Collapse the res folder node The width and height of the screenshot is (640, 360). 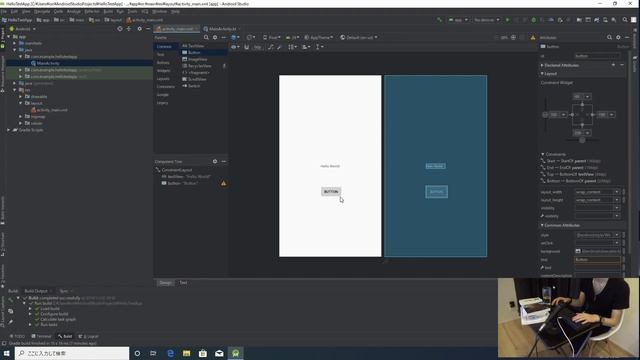(x=15, y=90)
